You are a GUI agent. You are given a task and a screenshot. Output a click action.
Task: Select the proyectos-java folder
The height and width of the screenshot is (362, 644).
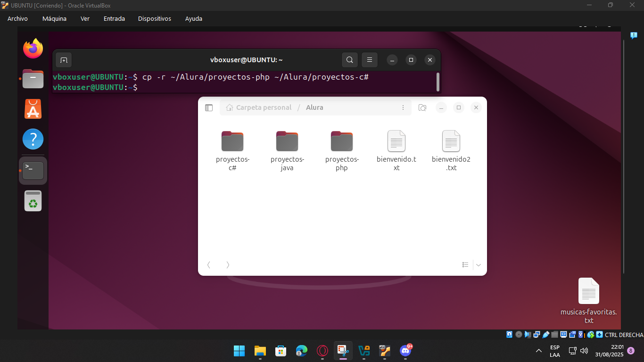pos(287,151)
